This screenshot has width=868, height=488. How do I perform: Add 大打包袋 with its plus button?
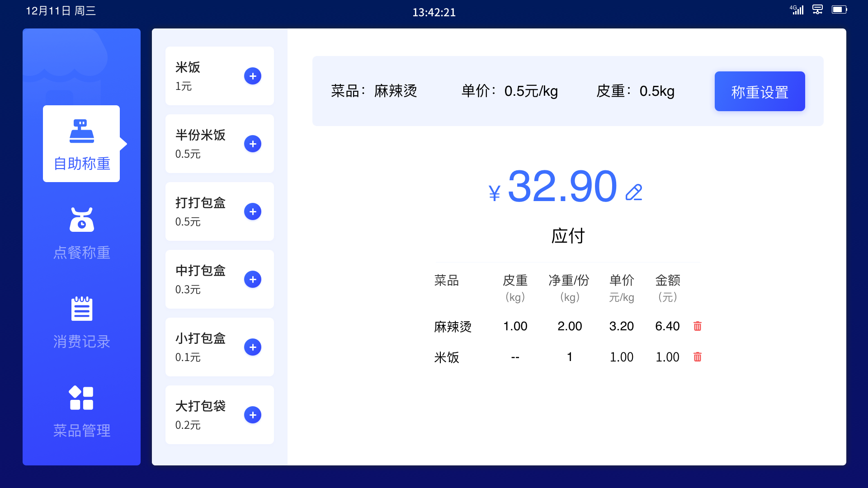click(x=253, y=415)
